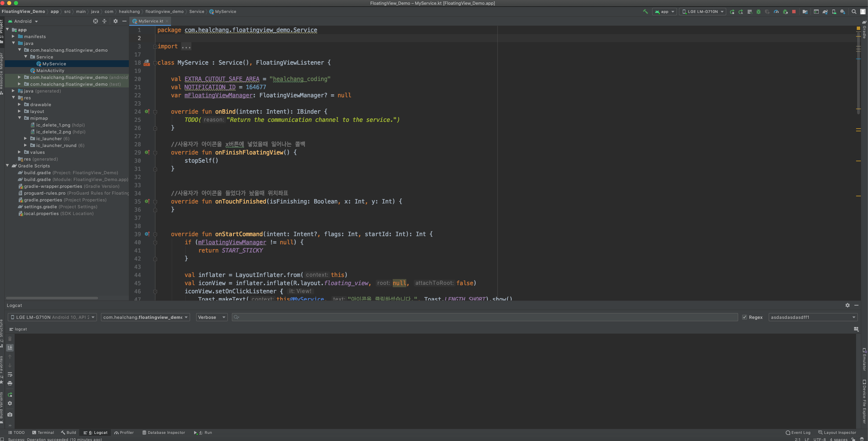This screenshot has height=441, width=868.
Task: Click the Logcat print icon
Action: click(10, 383)
